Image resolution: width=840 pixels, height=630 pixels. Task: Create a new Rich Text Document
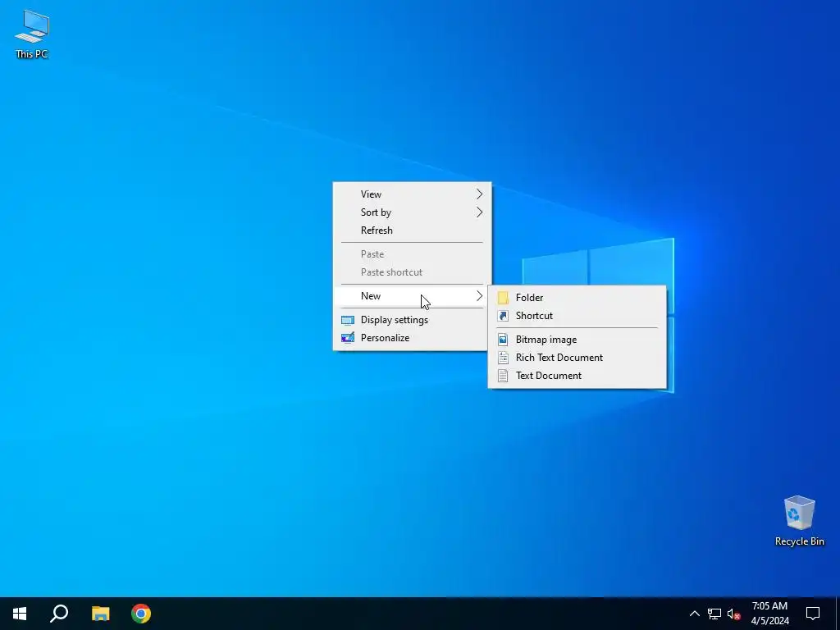577,358
